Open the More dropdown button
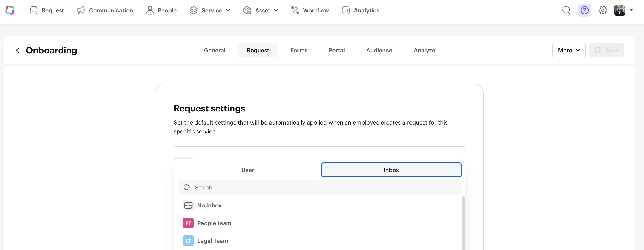The width and height of the screenshot is (644, 250). click(569, 50)
